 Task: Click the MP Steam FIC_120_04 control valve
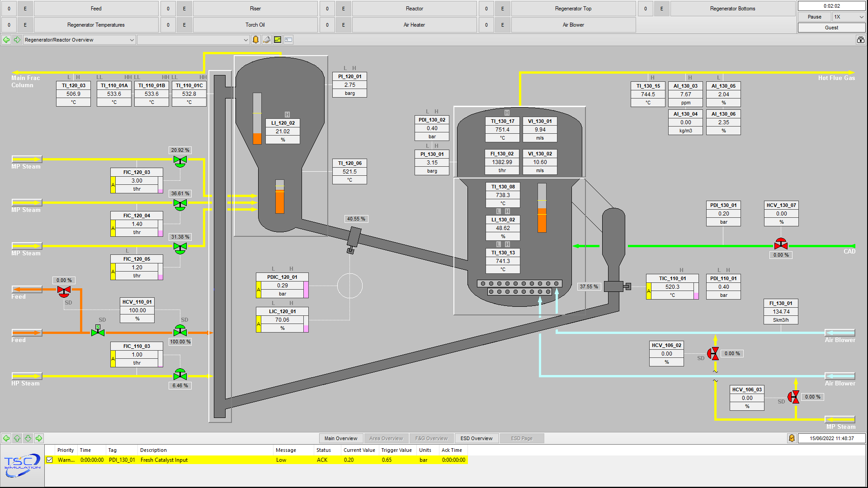point(180,204)
